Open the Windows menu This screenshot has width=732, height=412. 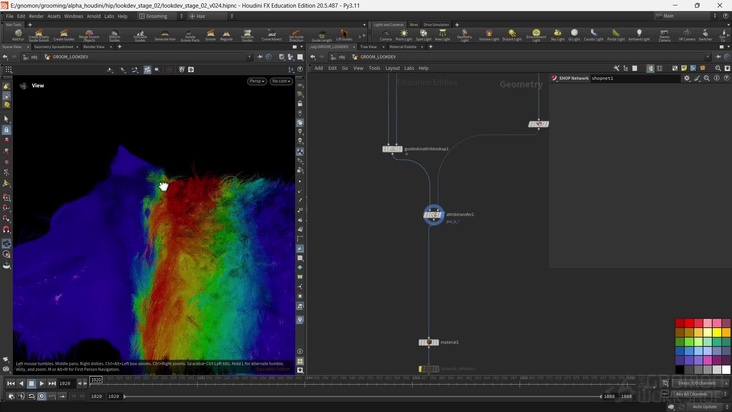pyautogui.click(x=73, y=16)
